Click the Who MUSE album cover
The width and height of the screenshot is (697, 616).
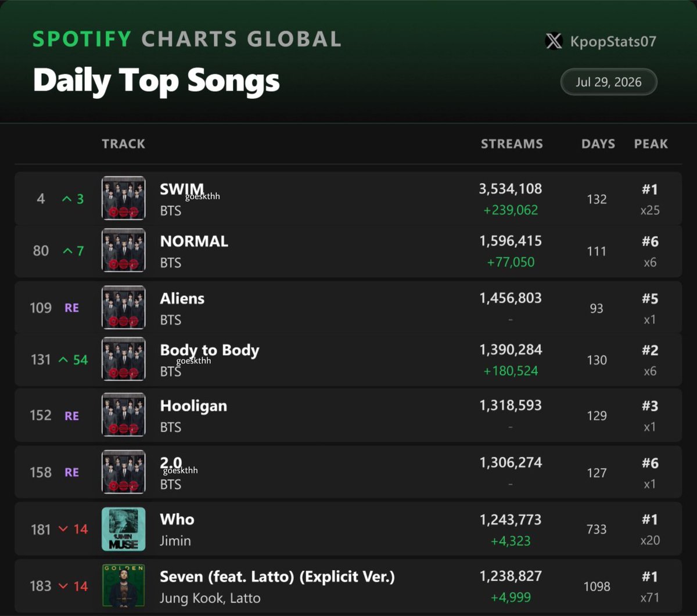(x=124, y=529)
